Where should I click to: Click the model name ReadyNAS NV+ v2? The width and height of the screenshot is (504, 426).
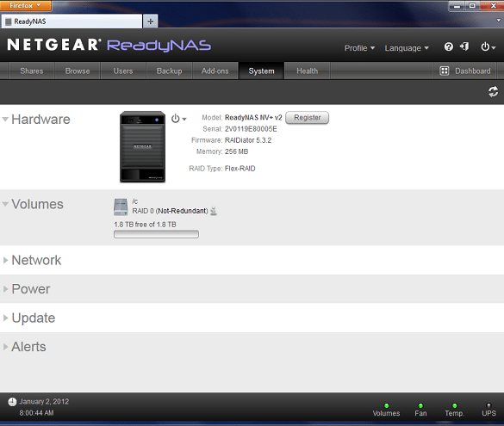point(253,118)
